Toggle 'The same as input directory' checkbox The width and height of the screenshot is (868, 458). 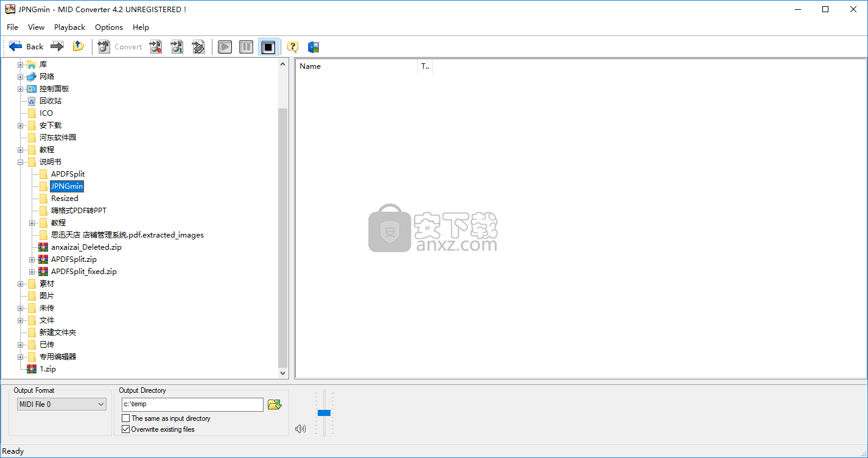(125, 418)
